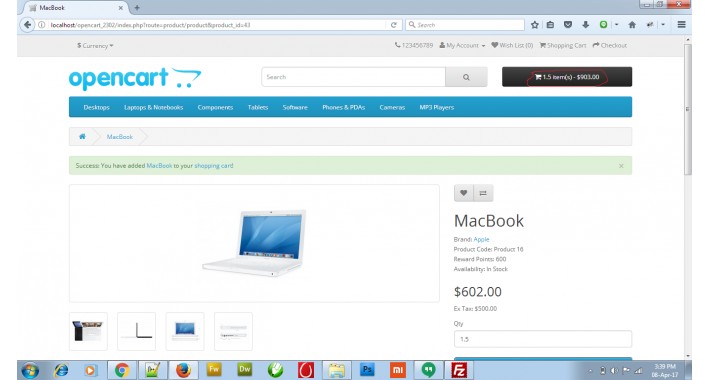Open Chrome from the taskbar

pyautogui.click(x=122, y=370)
